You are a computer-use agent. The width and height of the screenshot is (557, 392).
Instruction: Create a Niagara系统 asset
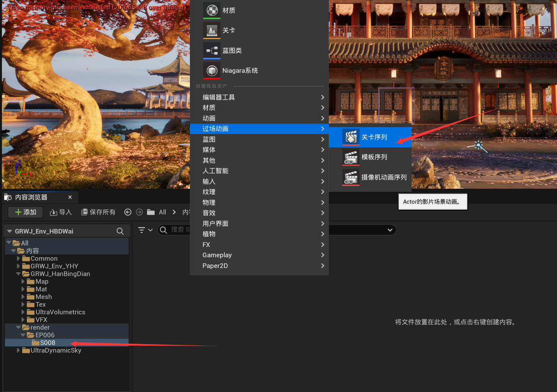coord(240,70)
